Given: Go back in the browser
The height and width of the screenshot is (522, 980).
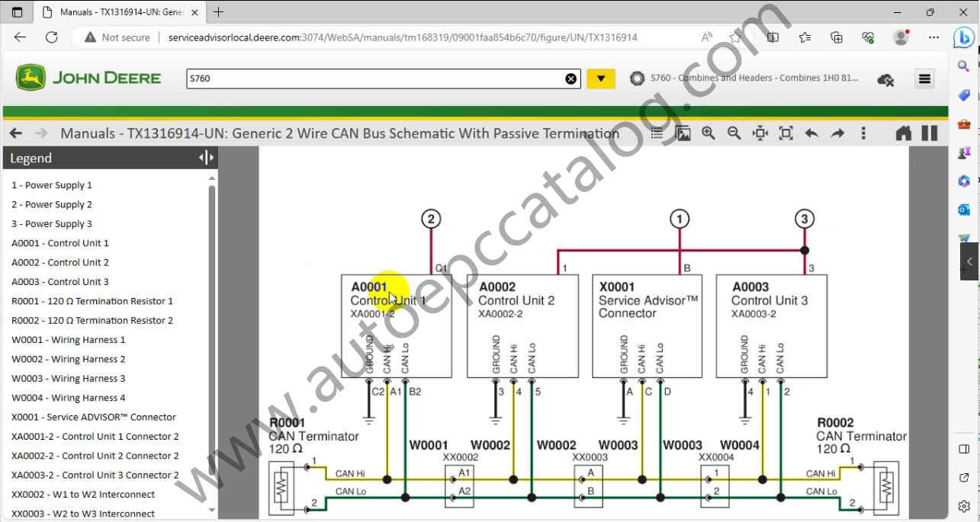Looking at the screenshot, I should point(20,37).
